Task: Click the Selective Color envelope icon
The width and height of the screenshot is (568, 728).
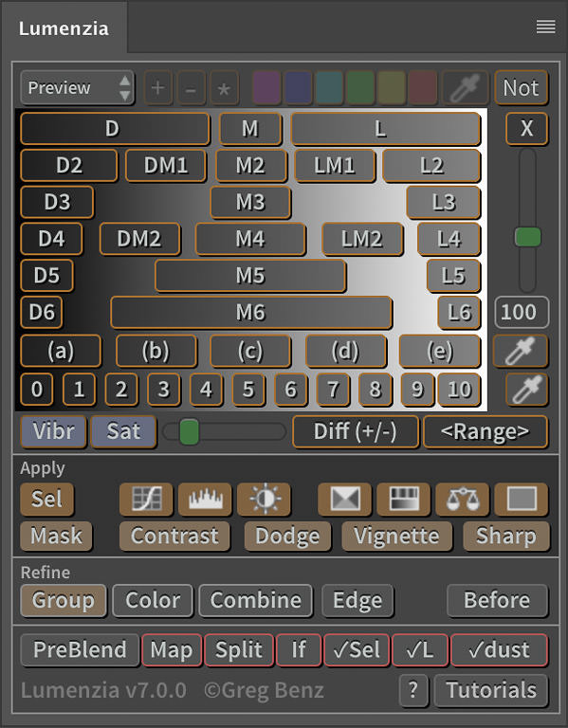Action: [344, 500]
